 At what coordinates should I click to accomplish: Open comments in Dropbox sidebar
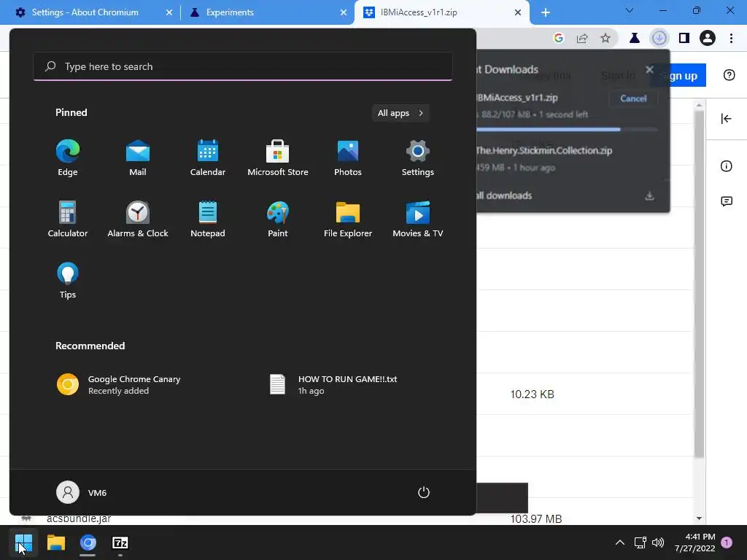click(726, 201)
